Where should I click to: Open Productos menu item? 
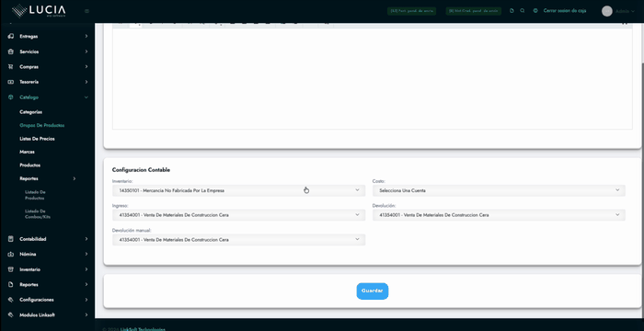30,165
